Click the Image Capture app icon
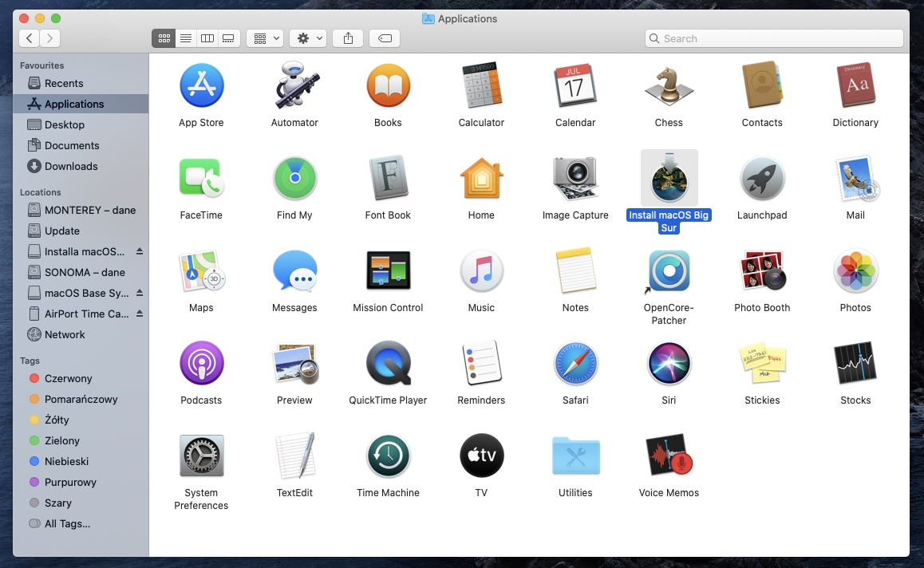 coord(575,178)
